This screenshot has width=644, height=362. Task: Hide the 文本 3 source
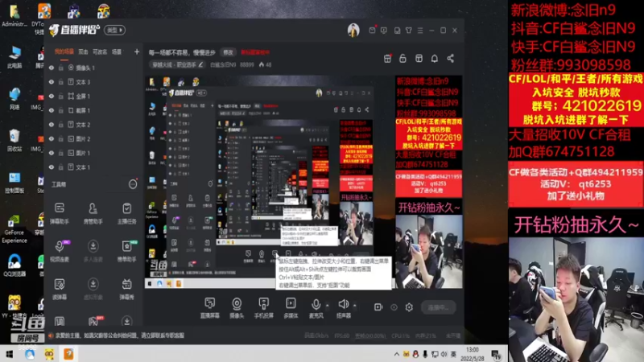click(52, 82)
